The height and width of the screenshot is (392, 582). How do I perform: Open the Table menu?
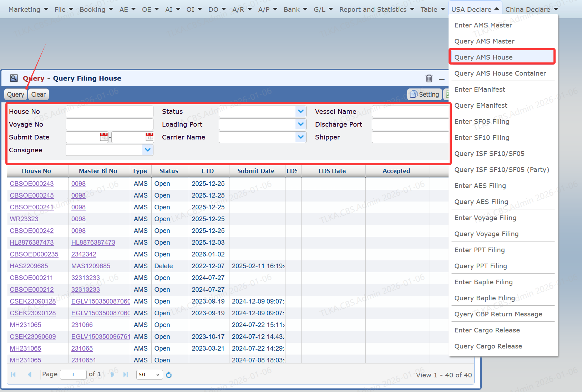[x=432, y=10]
